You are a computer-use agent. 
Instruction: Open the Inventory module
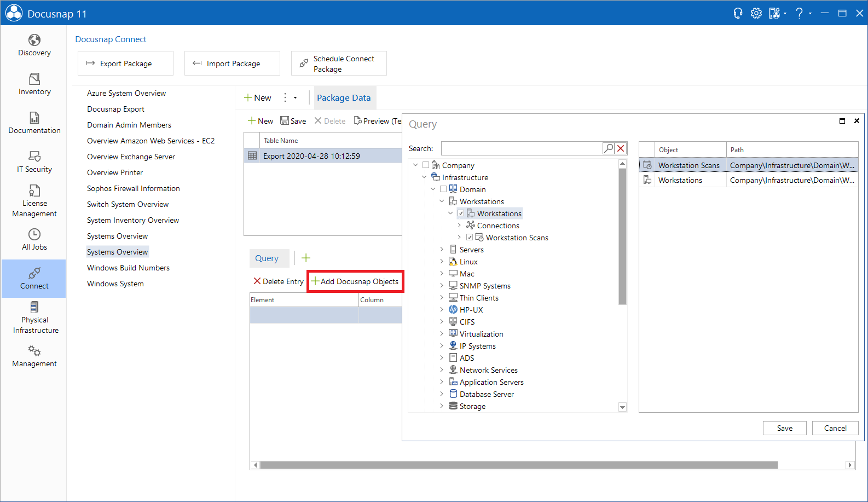coord(34,84)
